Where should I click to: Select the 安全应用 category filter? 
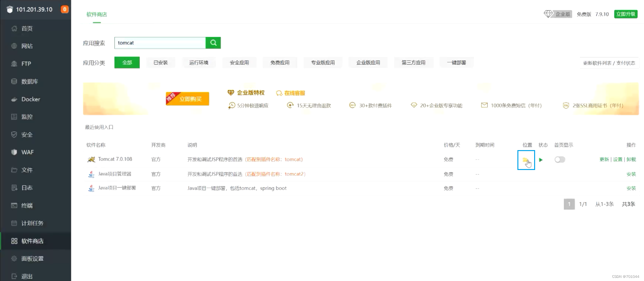pos(239,62)
